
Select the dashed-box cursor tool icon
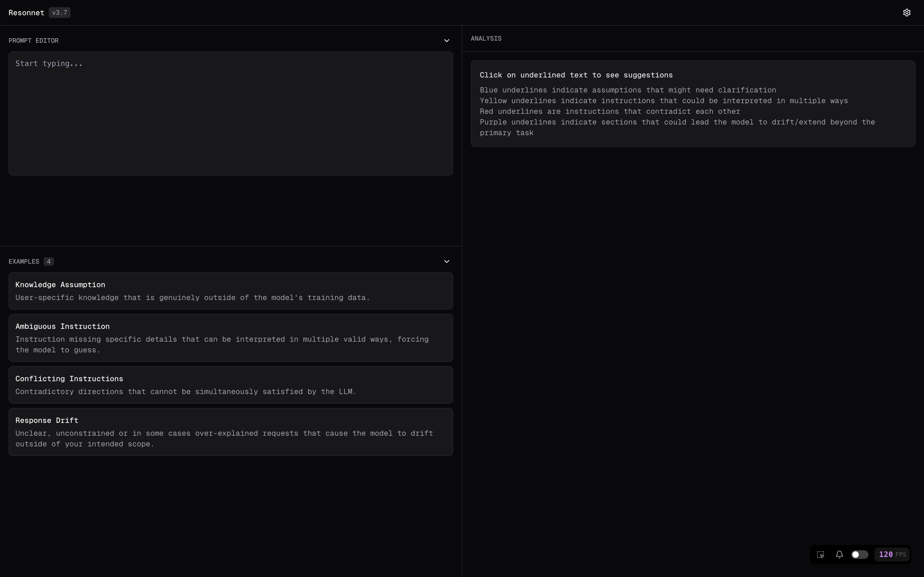coord(820,554)
